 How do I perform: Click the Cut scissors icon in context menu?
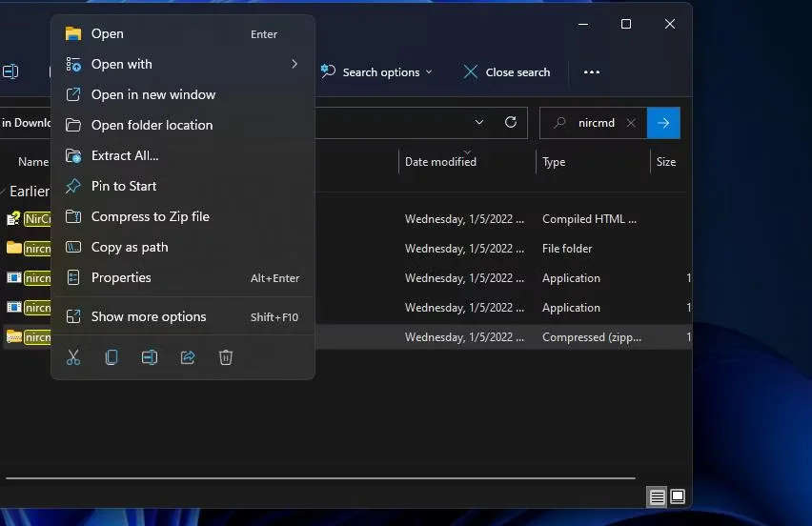73,357
